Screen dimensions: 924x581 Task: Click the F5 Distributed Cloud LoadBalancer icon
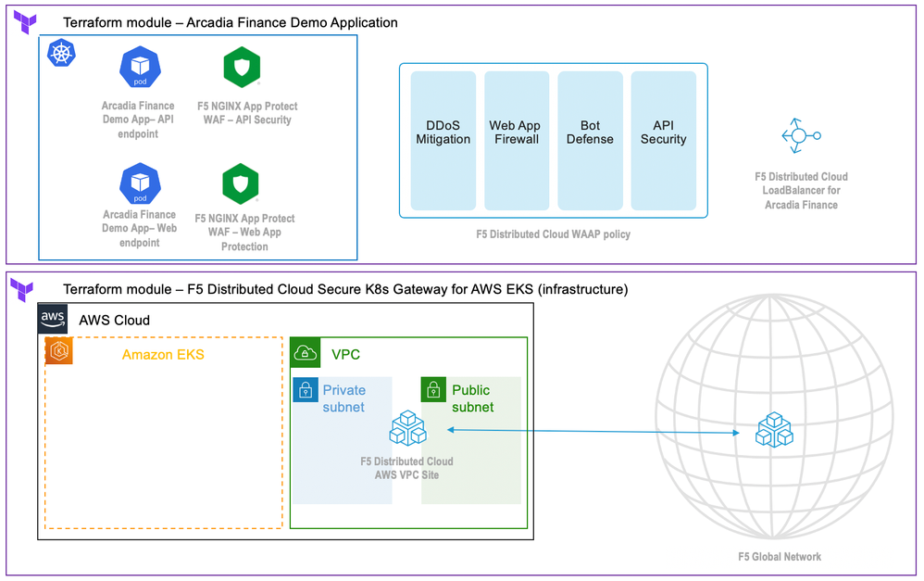(800, 135)
